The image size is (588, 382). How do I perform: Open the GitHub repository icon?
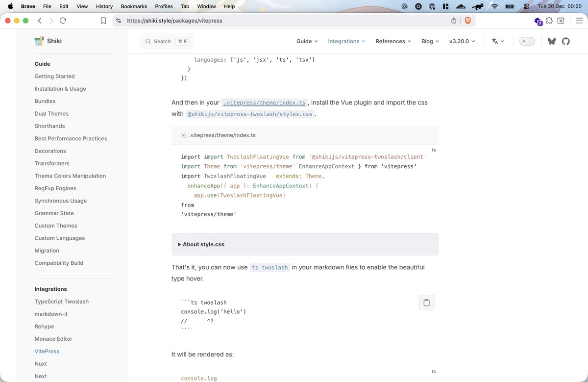coord(566,41)
